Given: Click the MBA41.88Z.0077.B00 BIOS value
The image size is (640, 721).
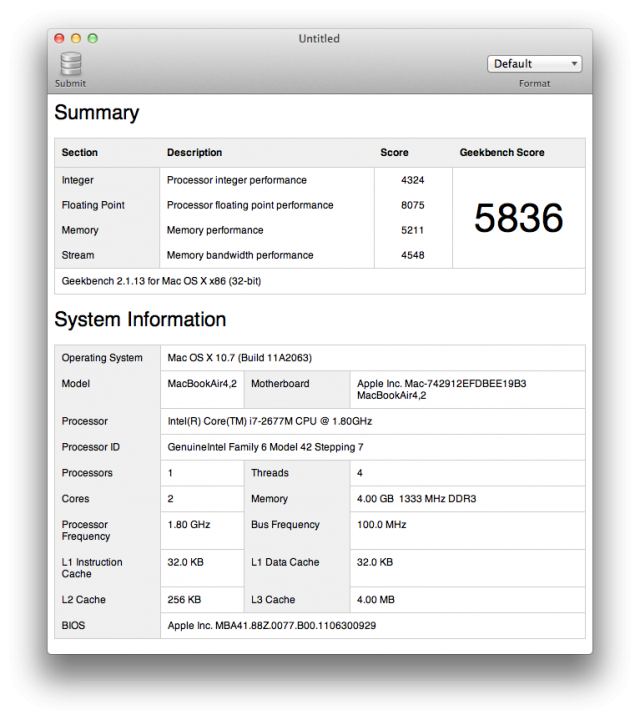Looking at the screenshot, I should pos(272,625).
